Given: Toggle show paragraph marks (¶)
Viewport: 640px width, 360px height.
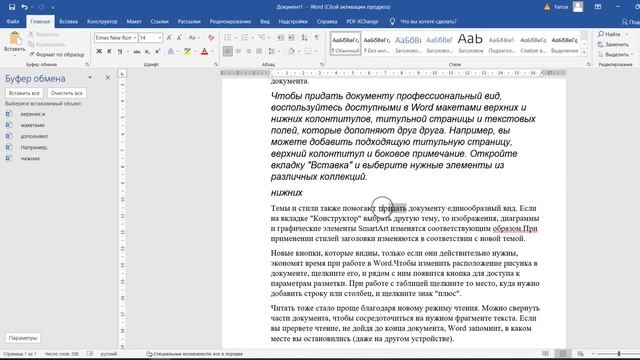Looking at the screenshot, I should (x=317, y=38).
